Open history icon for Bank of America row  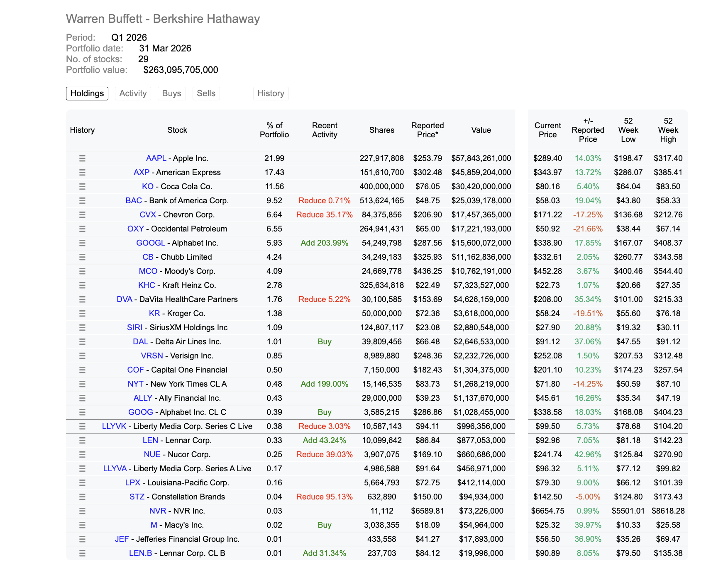coord(82,200)
